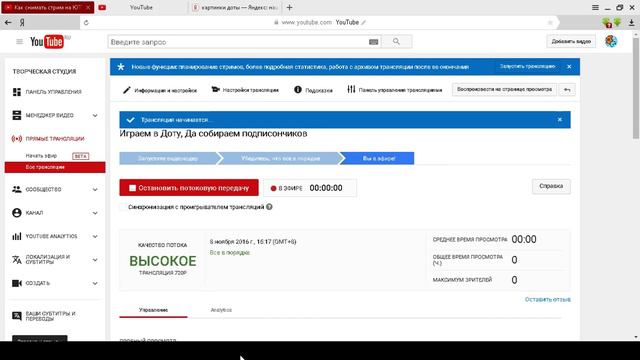Open the Подсказки tab
The image size is (640, 360).
[313, 90]
